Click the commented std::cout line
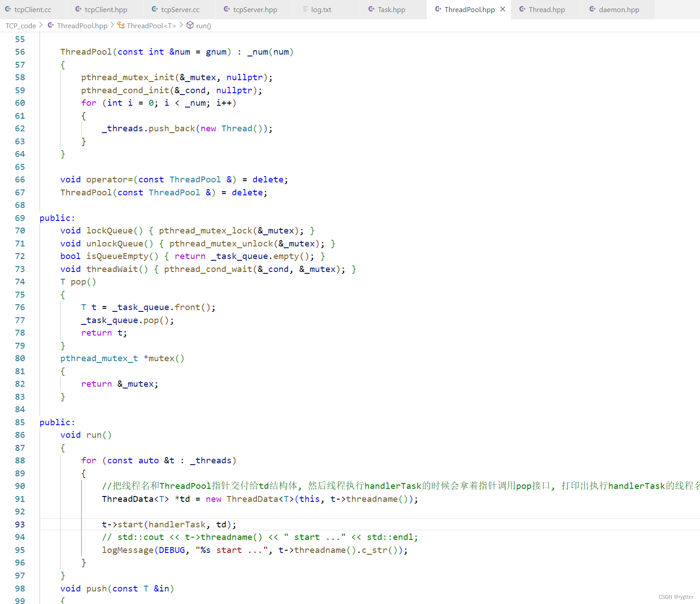 (260, 537)
